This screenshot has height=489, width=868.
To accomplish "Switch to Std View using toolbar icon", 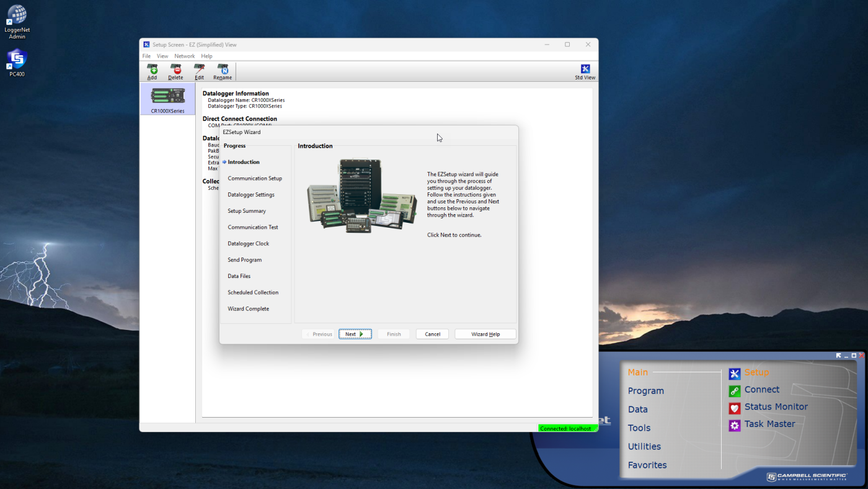I will 585,72.
